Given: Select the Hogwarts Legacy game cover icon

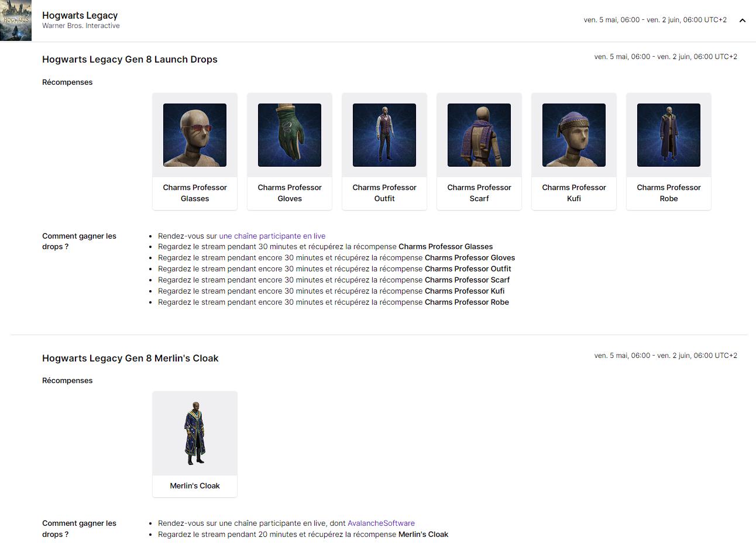Looking at the screenshot, I should pyautogui.click(x=16, y=20).
